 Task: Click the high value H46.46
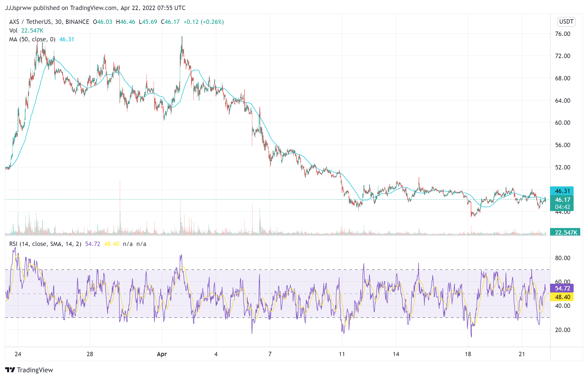(125, 22)
